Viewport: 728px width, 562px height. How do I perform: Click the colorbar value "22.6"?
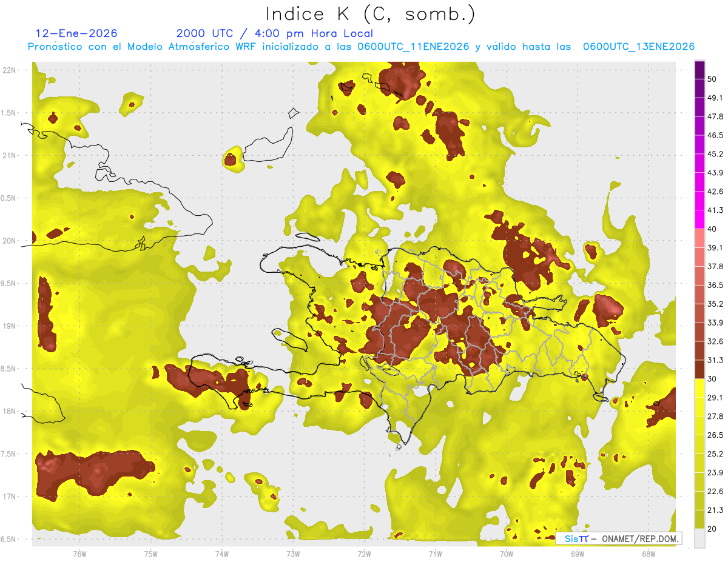(x=715, y=492)
